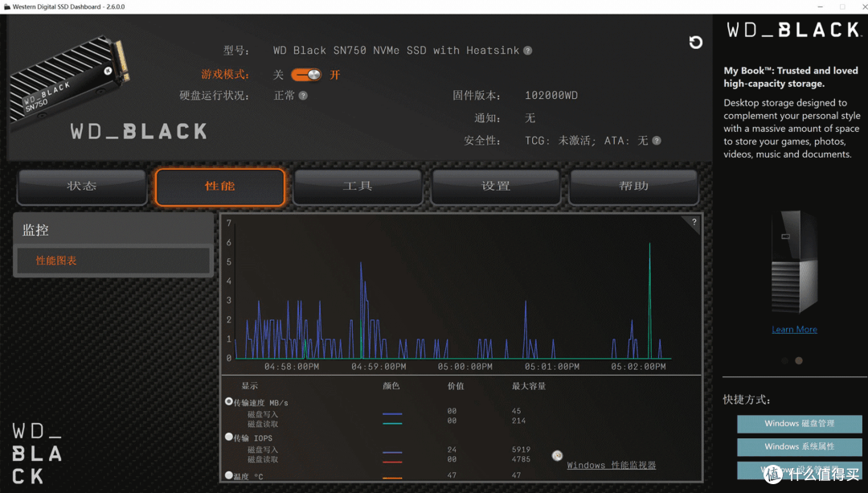
Task: Open the 帮助 tab
Action: [633, 187]
